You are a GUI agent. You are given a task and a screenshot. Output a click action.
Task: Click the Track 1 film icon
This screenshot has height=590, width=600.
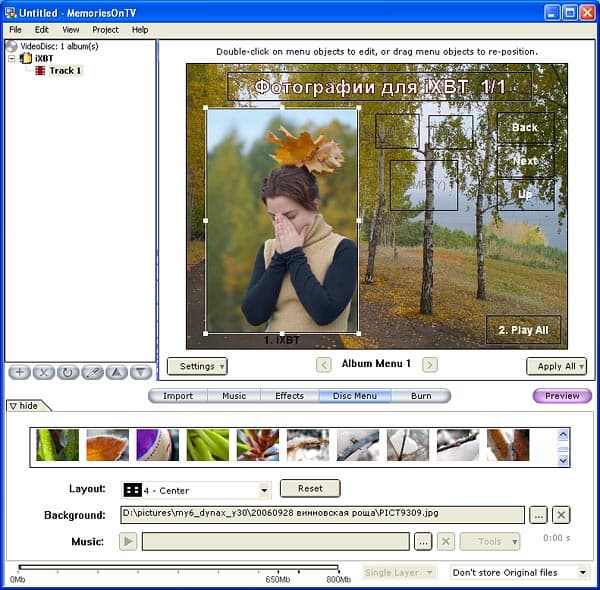[x=40, y=70]
